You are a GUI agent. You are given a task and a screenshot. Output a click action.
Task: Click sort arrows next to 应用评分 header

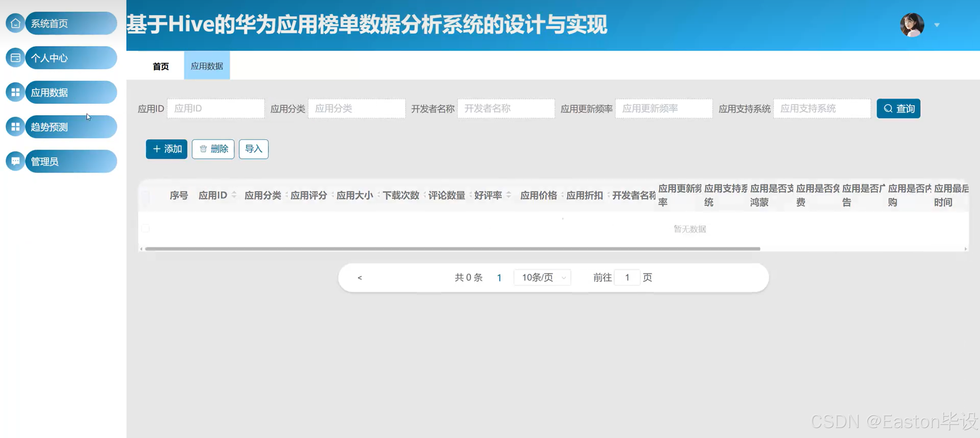coord(332,195)
